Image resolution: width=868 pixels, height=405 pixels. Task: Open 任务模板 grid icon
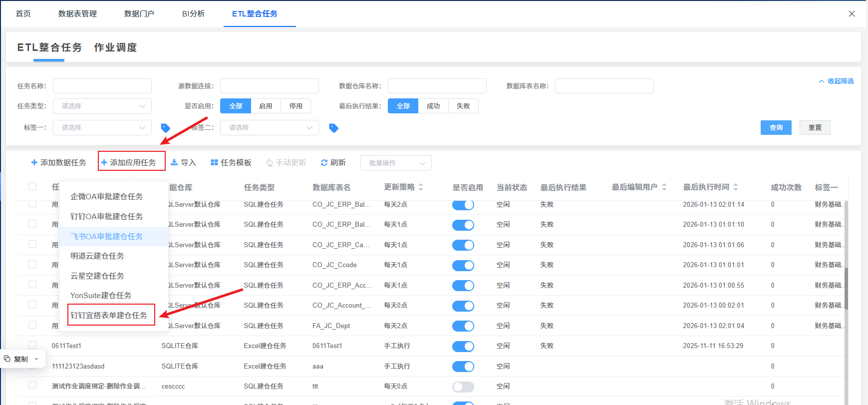214,162
